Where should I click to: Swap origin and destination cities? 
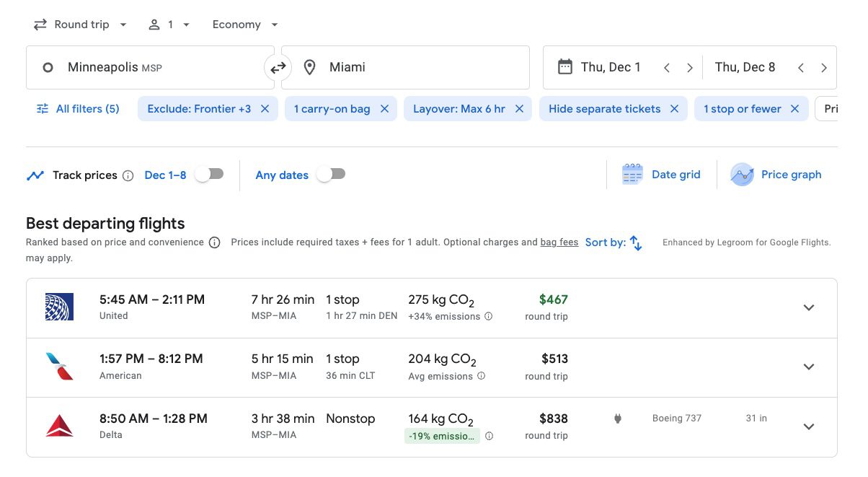[278, 67]
